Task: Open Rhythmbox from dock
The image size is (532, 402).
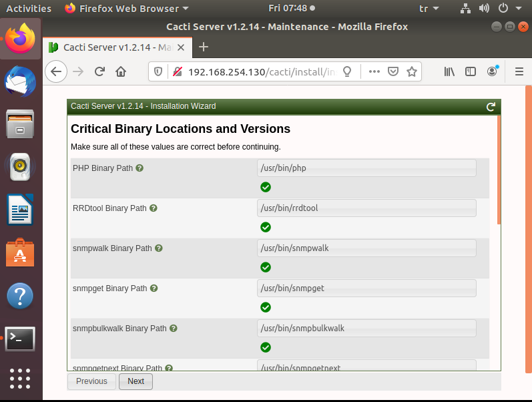Action: tap(20, 166)
